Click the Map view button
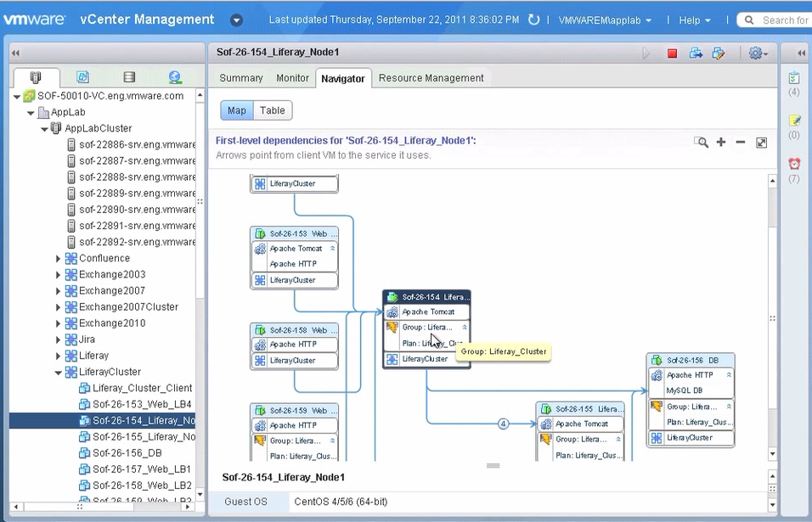 tap(236, 110)
